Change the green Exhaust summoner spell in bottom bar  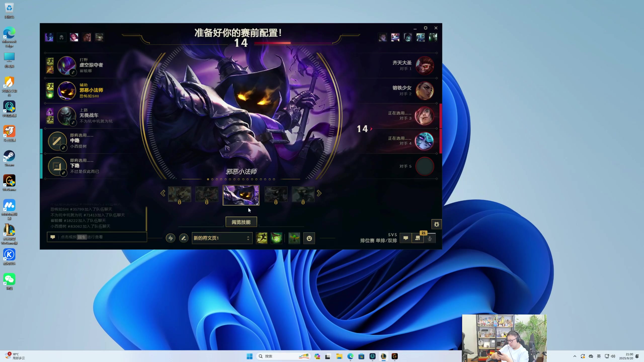(x=276, y=238)
